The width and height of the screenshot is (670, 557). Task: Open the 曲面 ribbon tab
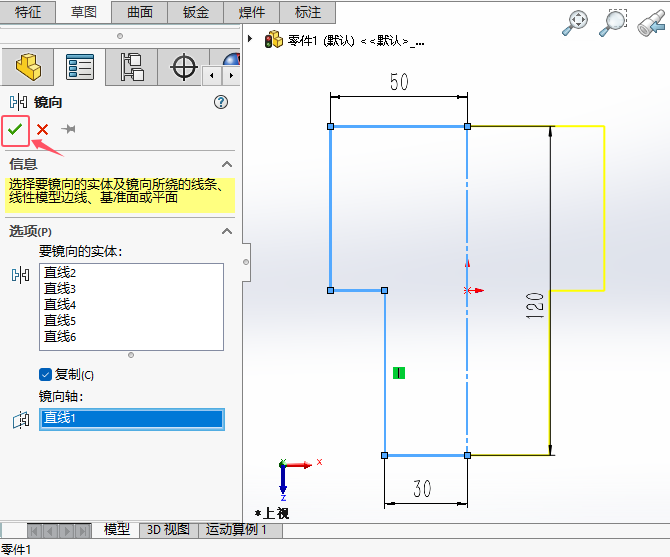click(x=140, y=12)
